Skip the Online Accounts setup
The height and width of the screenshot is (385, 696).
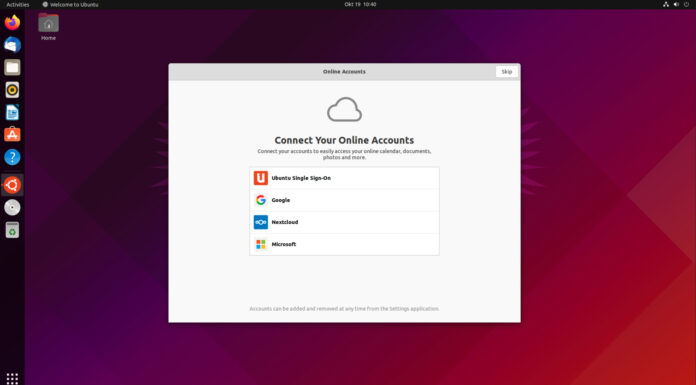click(506, 71)
